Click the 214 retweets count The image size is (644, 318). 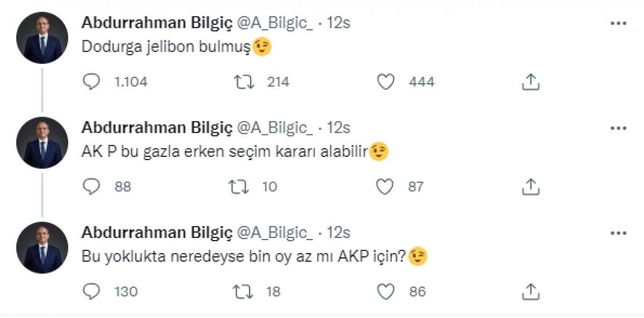pyautogui.click(x=277, y=82)
